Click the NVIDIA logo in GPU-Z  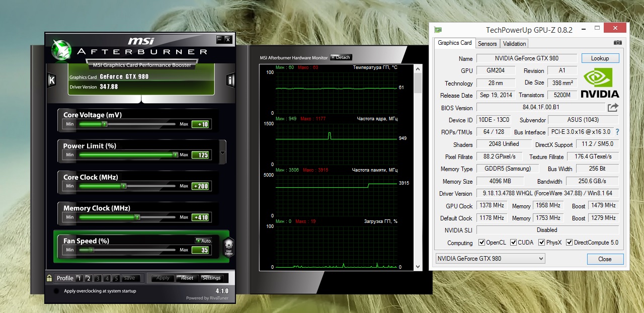(600, 83)
